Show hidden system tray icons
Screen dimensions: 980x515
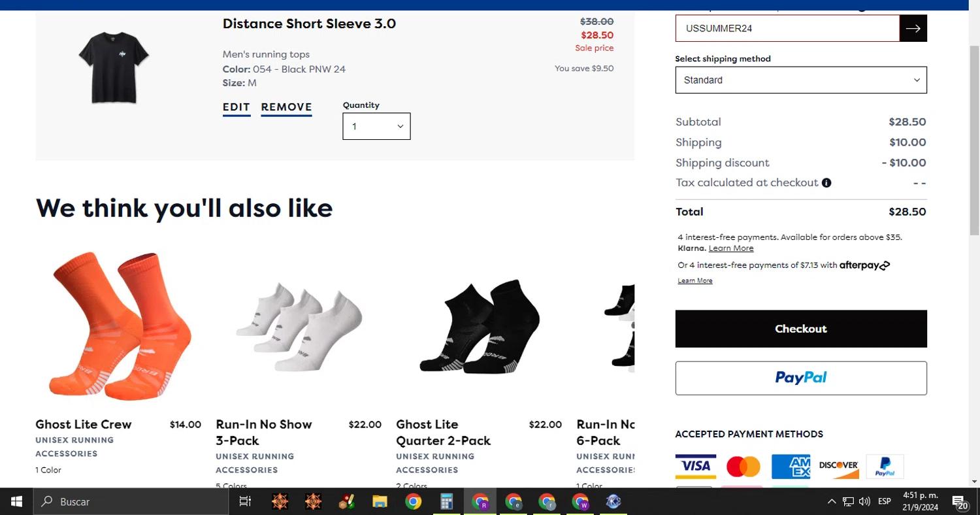[x=831, y=501]
